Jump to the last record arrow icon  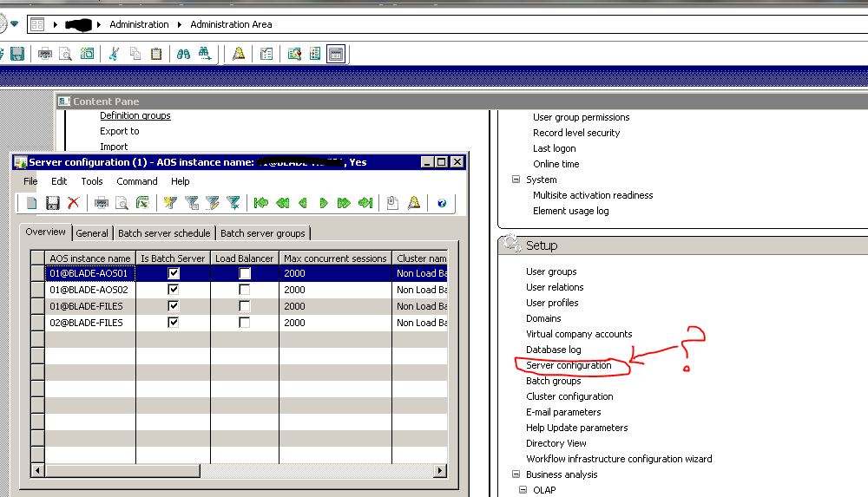365,203
